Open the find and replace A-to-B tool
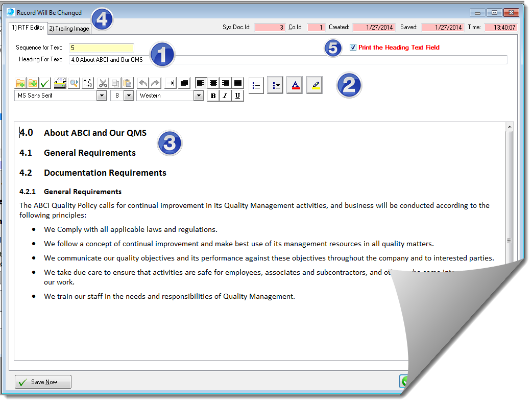The image size is (532, 403). (x=88, y=83)
